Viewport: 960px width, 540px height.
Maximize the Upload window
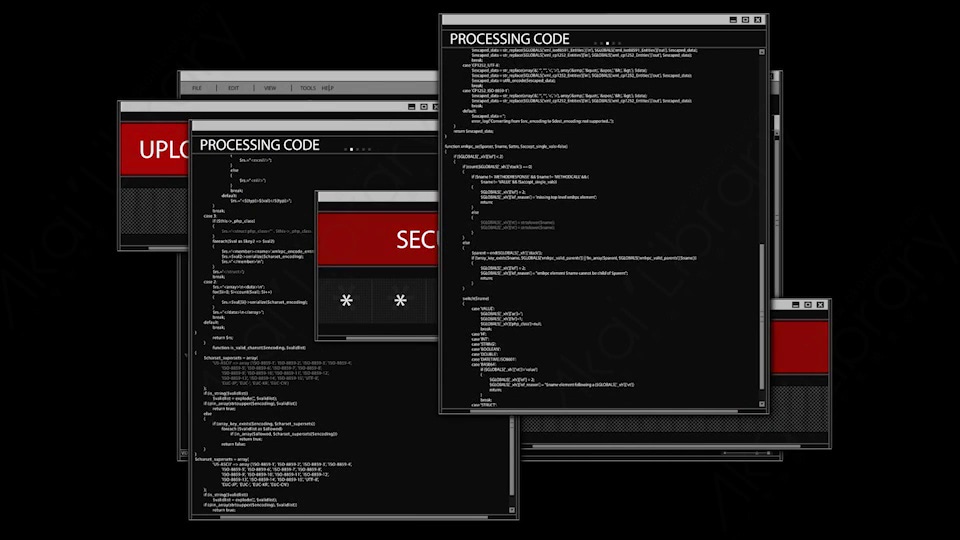(424, 107)
